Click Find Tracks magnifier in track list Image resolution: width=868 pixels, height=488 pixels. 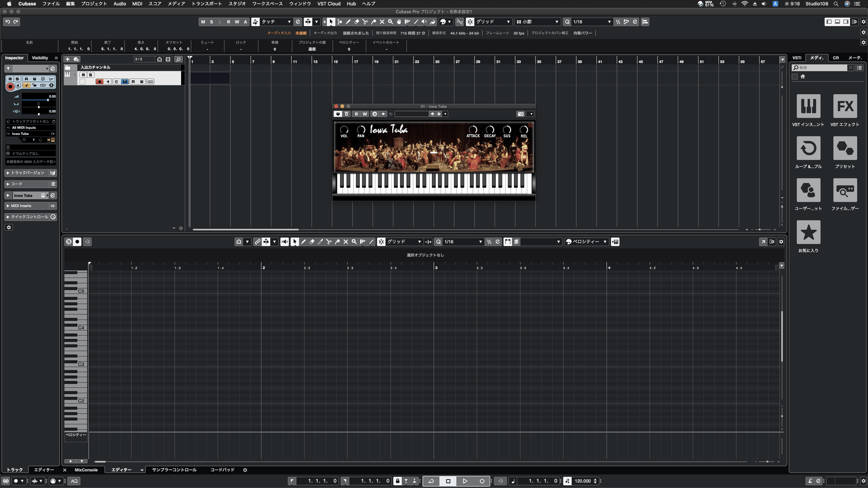(178, 59)
